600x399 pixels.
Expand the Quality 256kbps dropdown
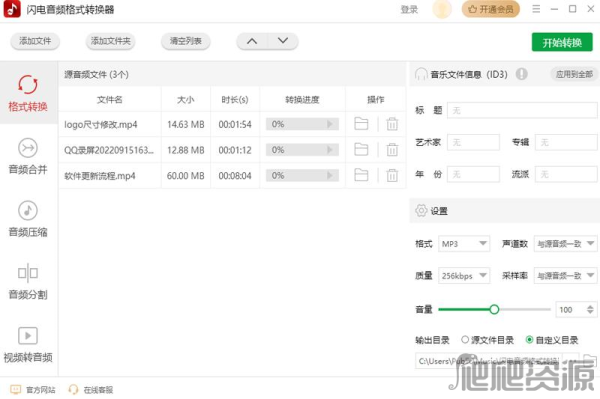464,275
